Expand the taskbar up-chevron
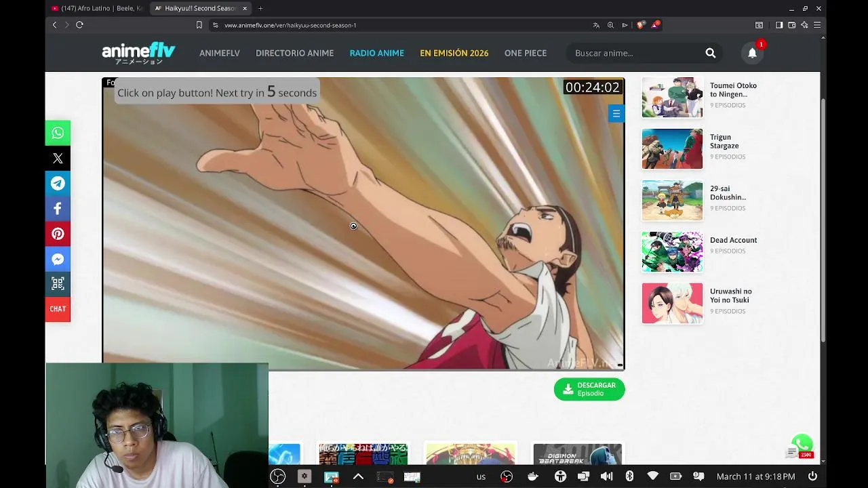This screenshot has width=868, height=488. point(358,476)
